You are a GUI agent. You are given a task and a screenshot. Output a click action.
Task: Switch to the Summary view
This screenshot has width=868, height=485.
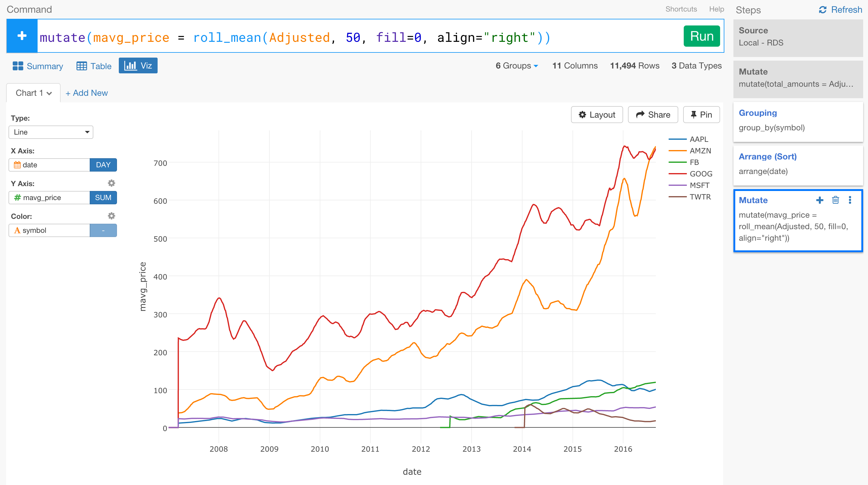pyautogui.click(x=37, y=65)
